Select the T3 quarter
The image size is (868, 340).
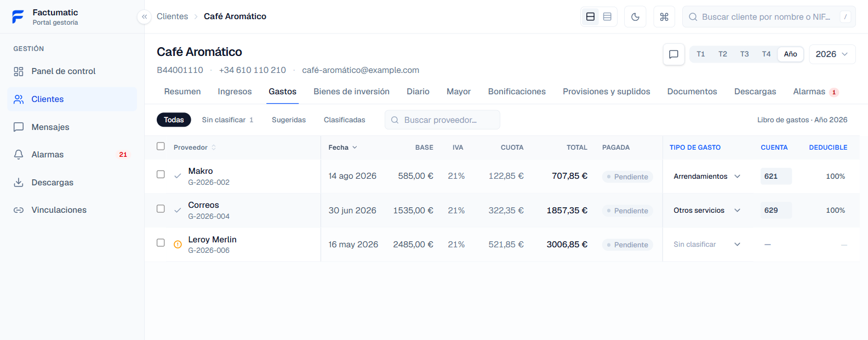coord(745,54)
